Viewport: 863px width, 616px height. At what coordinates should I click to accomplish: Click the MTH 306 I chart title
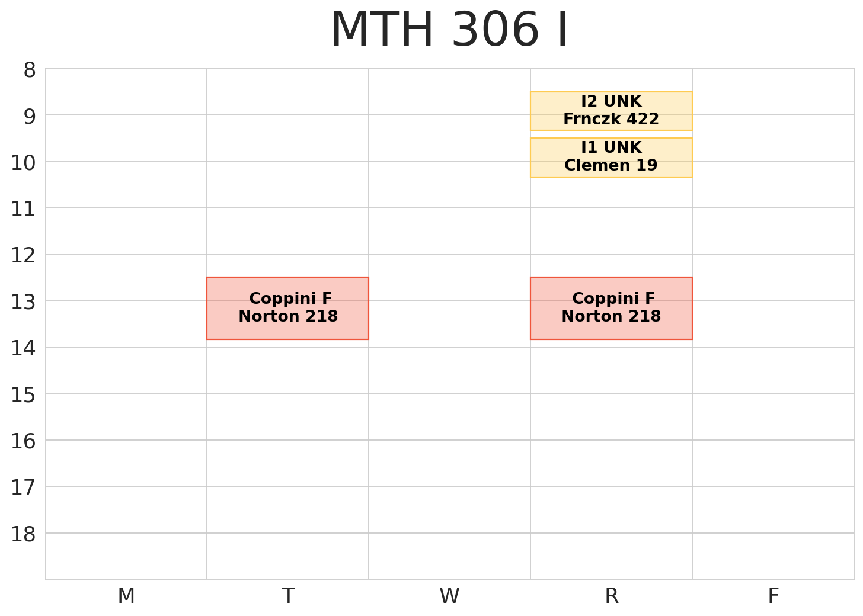[x=449, y=31]
